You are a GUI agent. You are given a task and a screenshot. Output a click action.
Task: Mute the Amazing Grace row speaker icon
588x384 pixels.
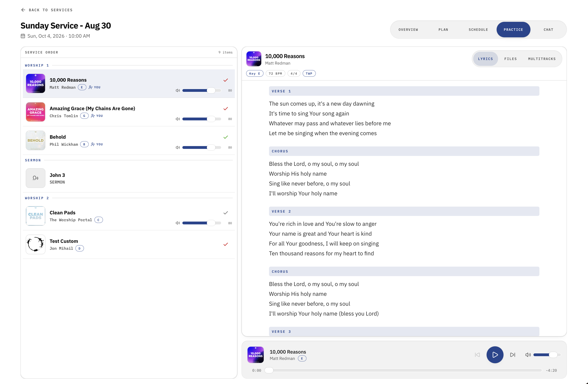click(178, 119)
